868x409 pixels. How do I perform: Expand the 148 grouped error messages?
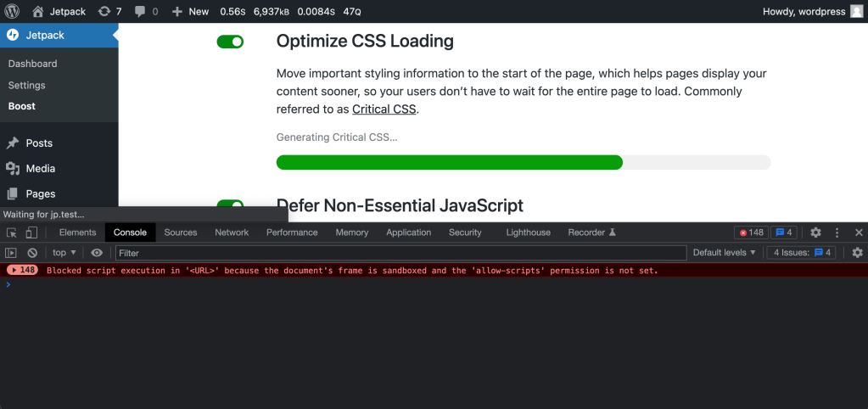22,271
